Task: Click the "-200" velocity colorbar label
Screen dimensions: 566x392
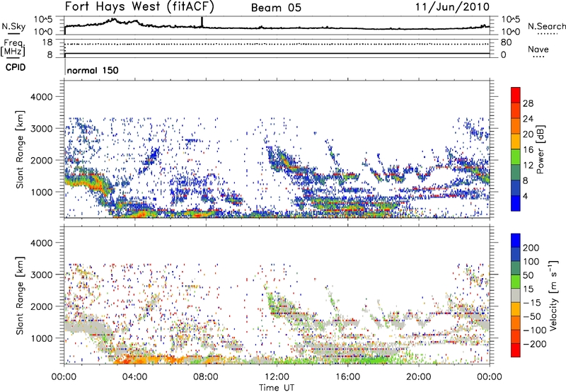Action: (x=534, y=344)
